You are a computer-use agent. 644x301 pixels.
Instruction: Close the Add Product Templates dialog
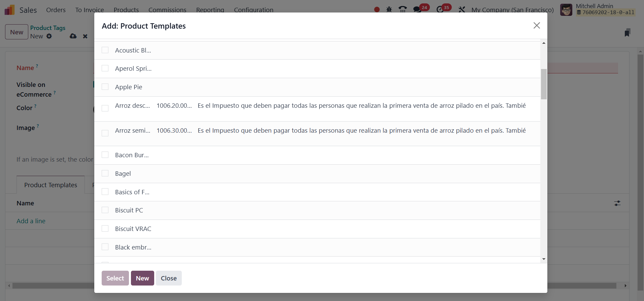click(537, 26)
